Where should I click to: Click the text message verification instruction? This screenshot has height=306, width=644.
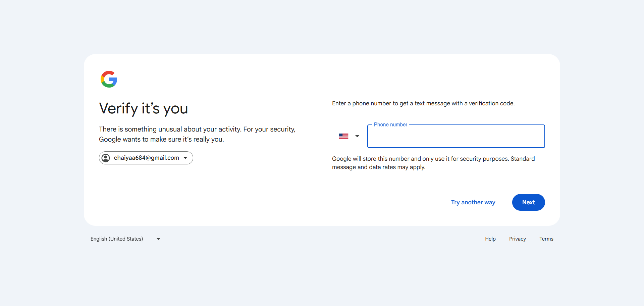click(423, 103)
